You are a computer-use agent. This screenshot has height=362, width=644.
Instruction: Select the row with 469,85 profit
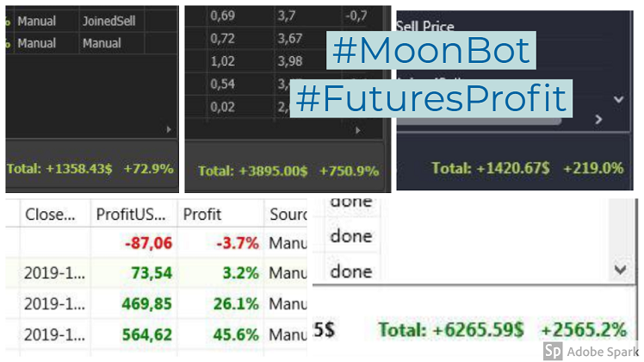(x=156, y=303)
